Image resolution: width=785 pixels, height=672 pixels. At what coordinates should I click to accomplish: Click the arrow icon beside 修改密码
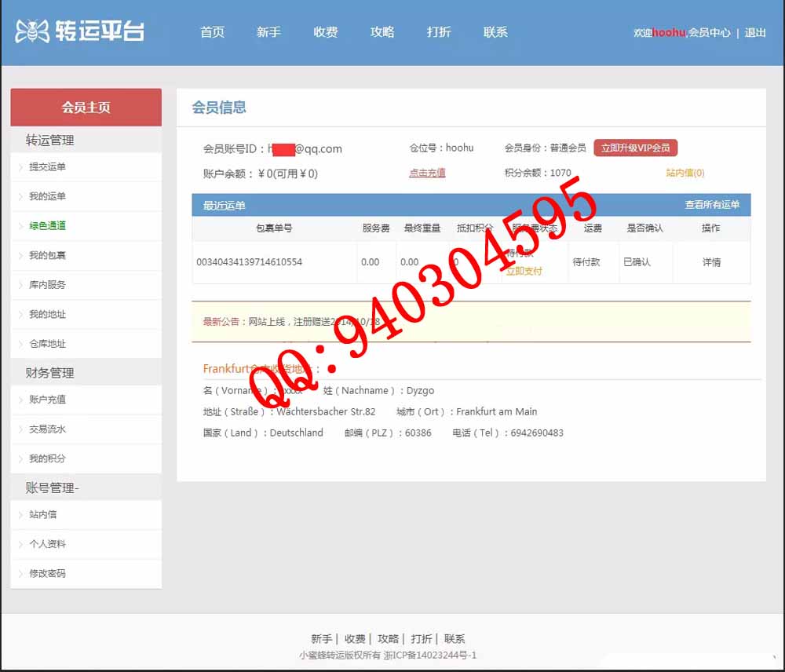20,574
